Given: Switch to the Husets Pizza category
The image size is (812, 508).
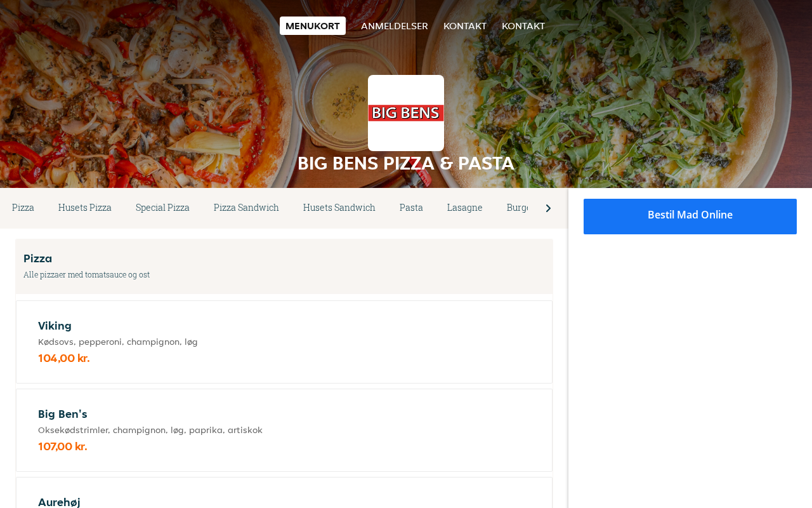Looking at the screenshot, I should click(85, 208).
